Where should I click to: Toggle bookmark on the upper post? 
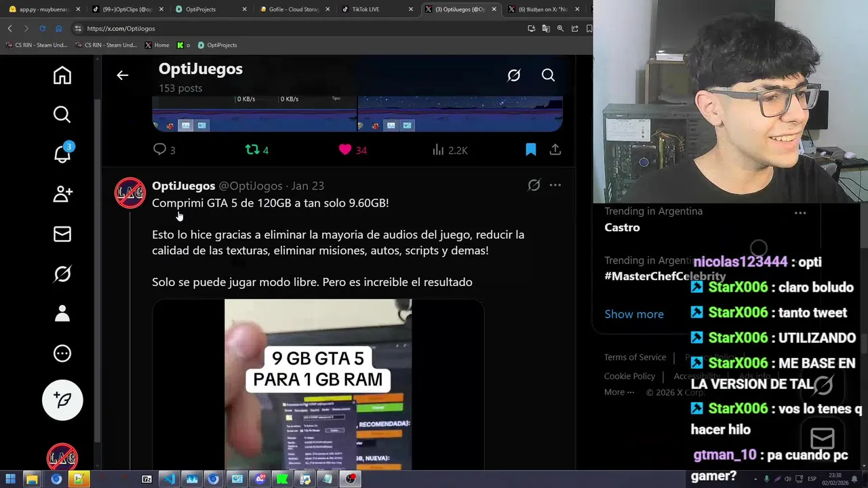coord(531,150)
